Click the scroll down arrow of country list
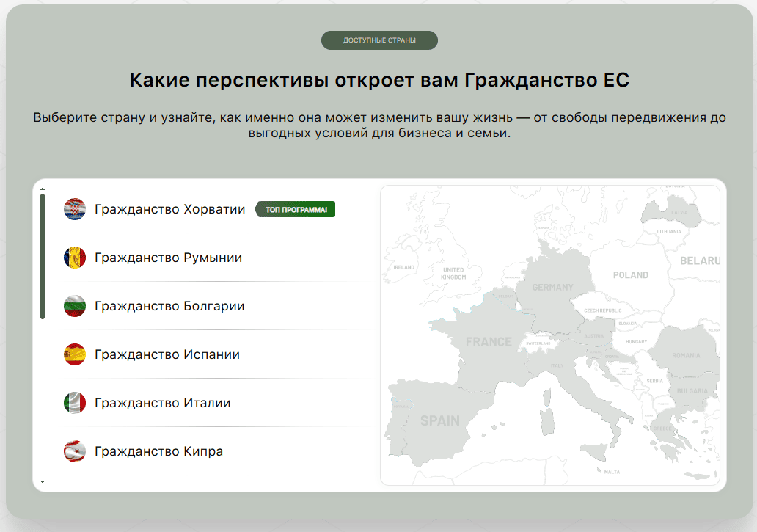 coord(43,482)
